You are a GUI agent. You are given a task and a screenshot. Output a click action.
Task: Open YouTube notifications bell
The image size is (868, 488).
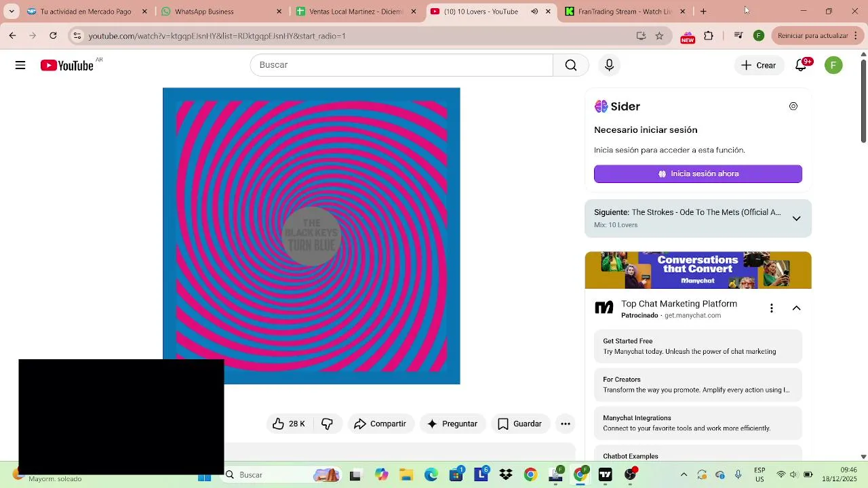point(801,65)
